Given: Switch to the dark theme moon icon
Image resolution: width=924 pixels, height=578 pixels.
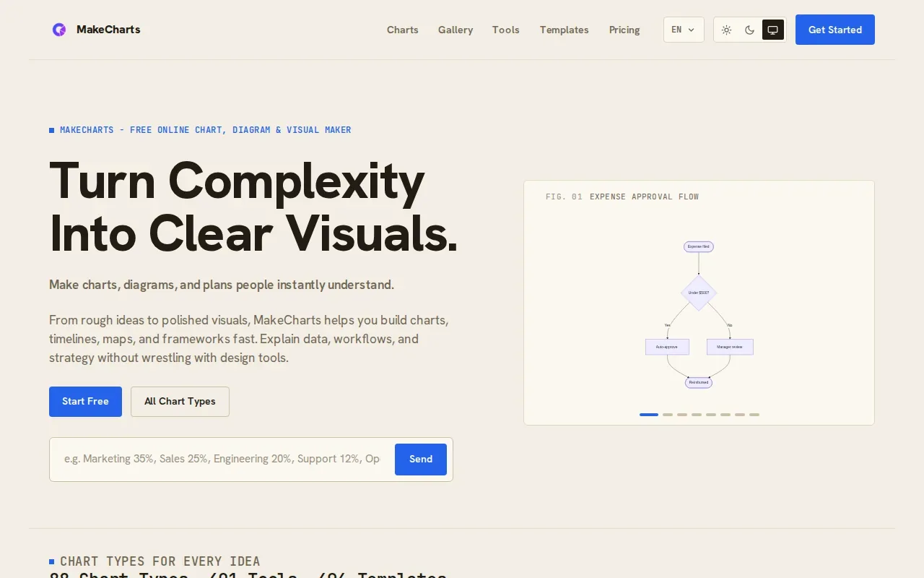Looking at the screenshot, I should point(749,30).
